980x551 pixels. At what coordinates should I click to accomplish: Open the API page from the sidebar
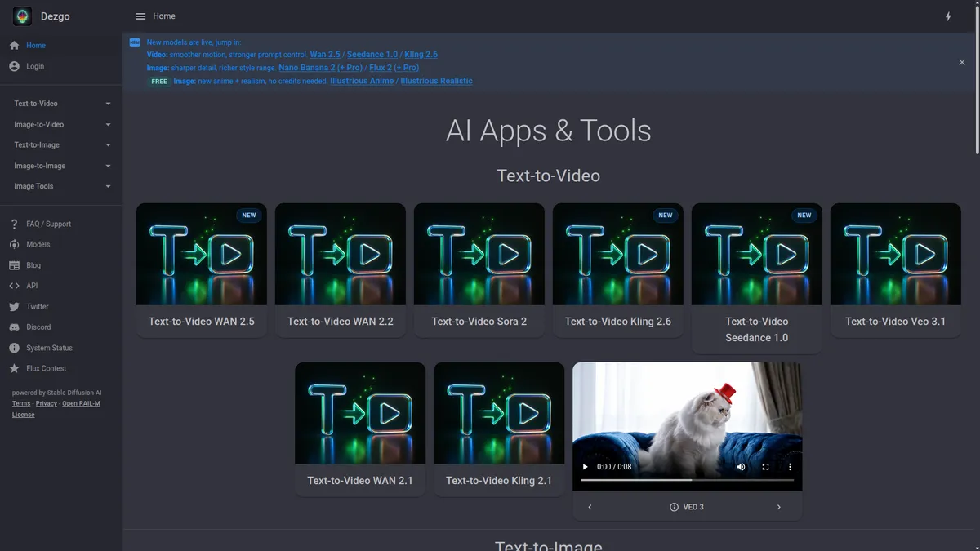tap(32, 286)
